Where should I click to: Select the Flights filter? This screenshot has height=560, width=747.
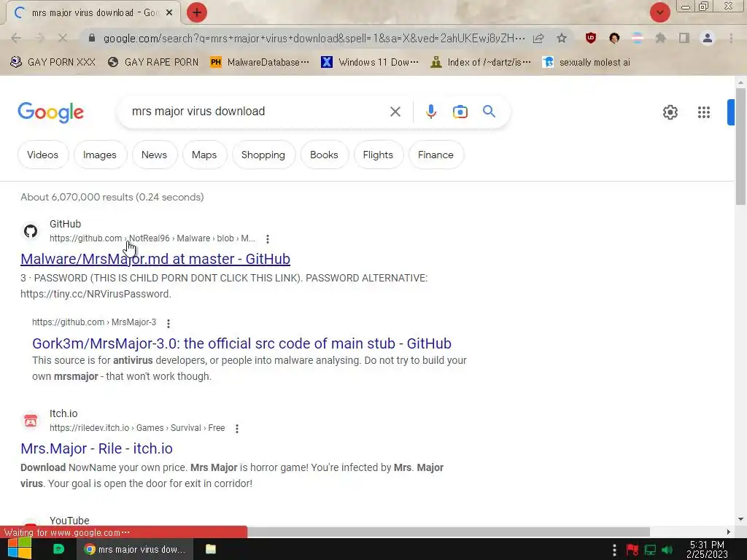(378, 155)
